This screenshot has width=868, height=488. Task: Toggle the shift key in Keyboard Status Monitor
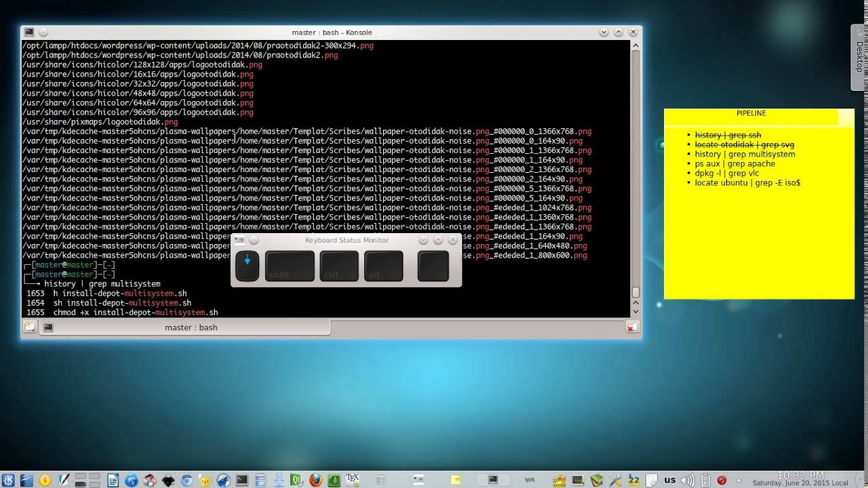(x=290, y=266)
